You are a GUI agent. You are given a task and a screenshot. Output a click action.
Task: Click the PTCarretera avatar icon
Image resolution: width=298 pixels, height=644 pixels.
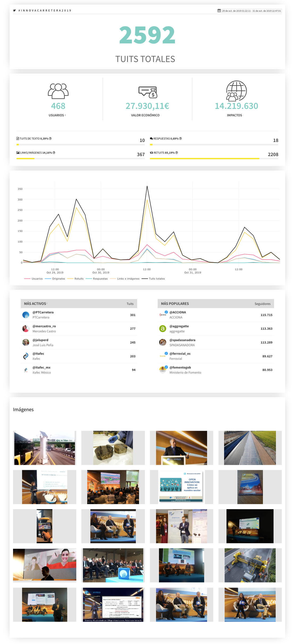[26, 315]
